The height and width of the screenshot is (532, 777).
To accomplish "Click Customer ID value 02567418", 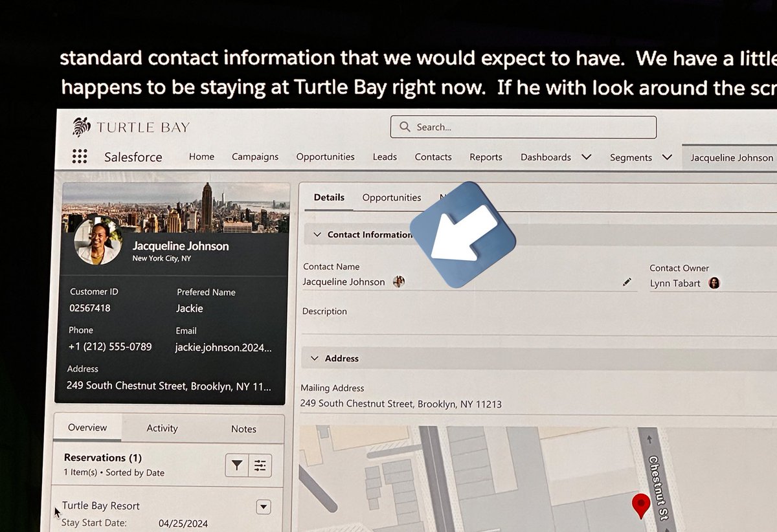I will click(90, 308).
